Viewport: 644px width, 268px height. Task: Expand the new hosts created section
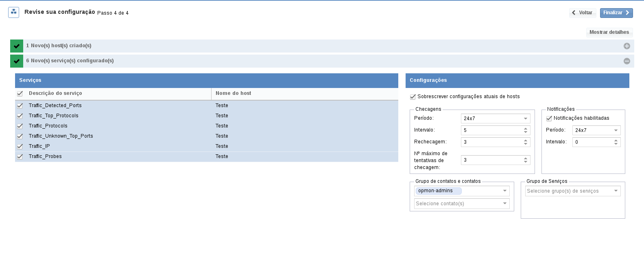pyautogui.click(x=627, y=46)
